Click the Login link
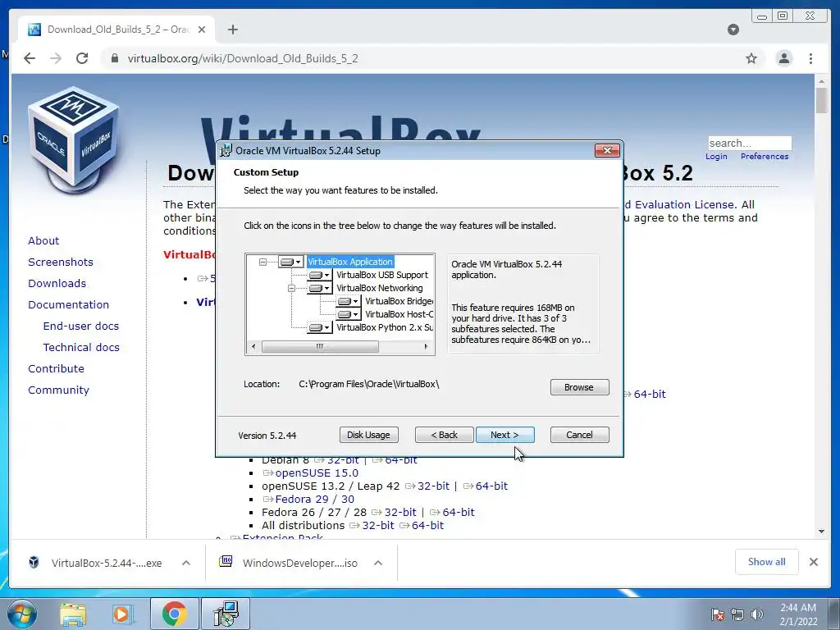The image size is (840, 630). 716,157
